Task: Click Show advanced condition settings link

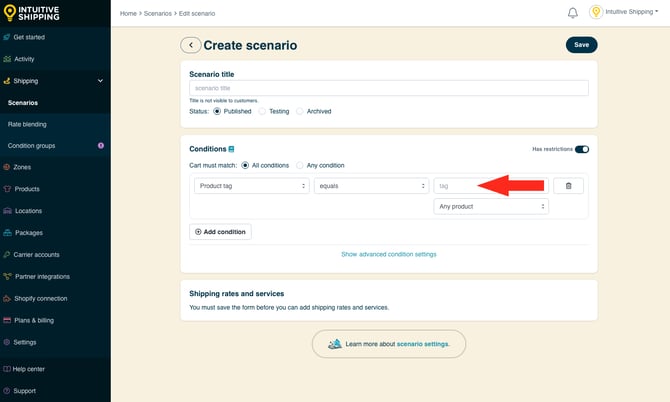Action: (388, 254)
